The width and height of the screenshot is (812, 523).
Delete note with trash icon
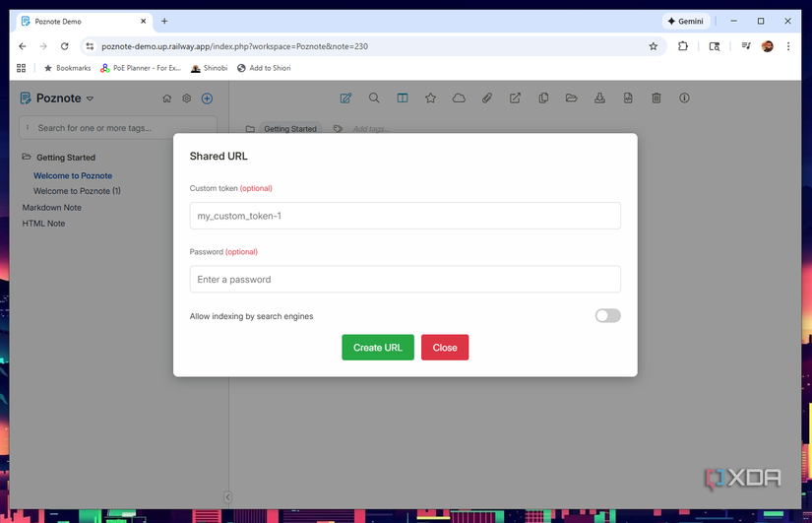click(656, 98)
